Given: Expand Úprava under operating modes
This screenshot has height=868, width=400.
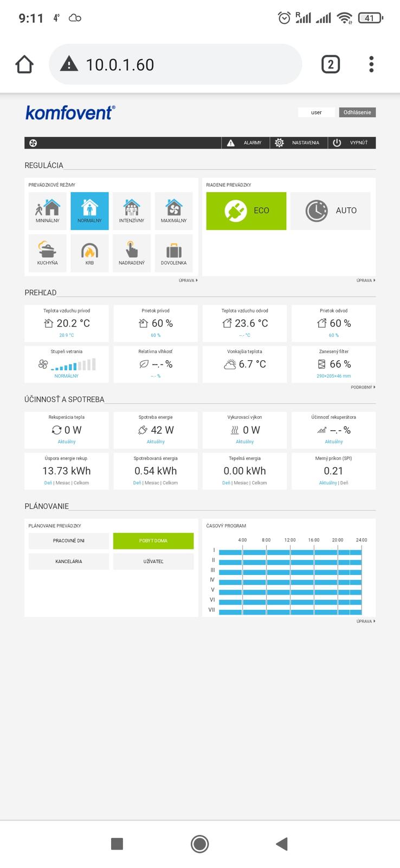Looking at the screenshot, I should coord(188,280).
